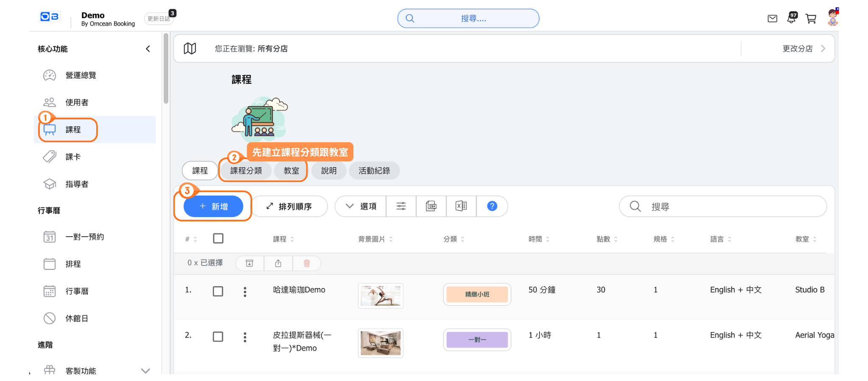This screenshot has height=381, width=868.
Task: Open the shopping cart
Action: click(811, 19)
